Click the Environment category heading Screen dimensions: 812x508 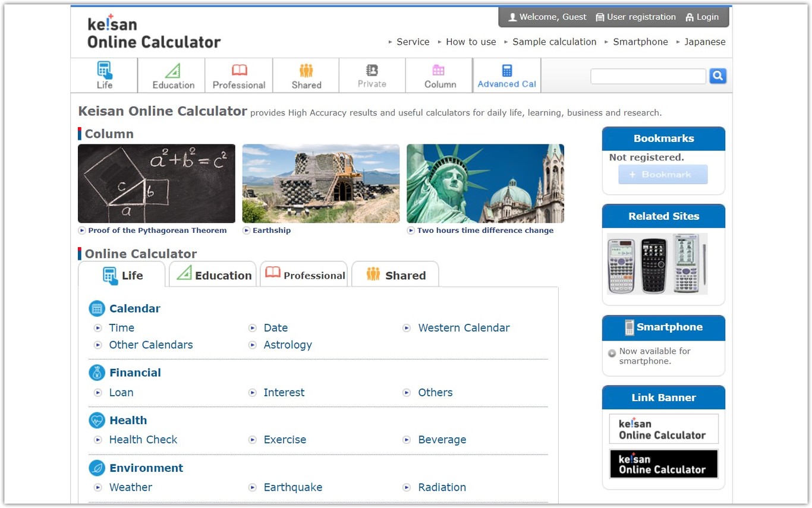click(x=146, y=468)
